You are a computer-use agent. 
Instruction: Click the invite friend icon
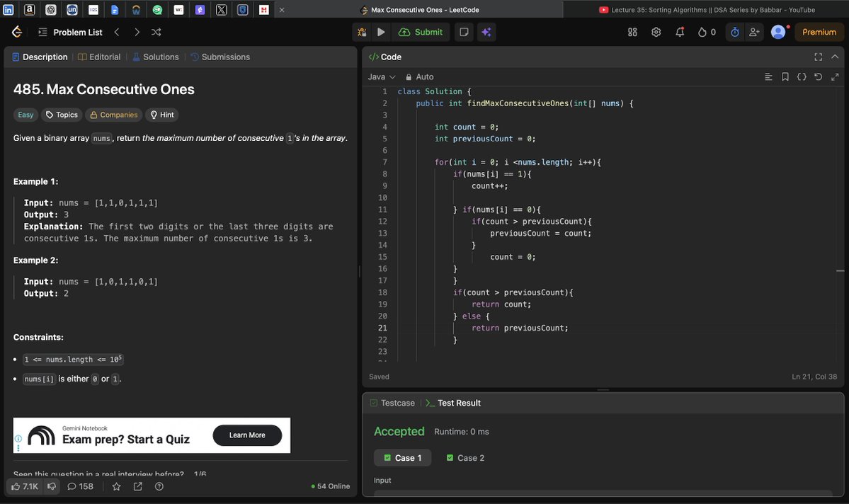coord(754,32)
